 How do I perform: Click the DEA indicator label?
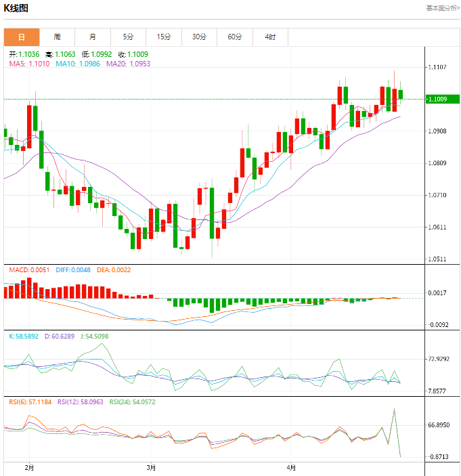[x=114, y=270]
